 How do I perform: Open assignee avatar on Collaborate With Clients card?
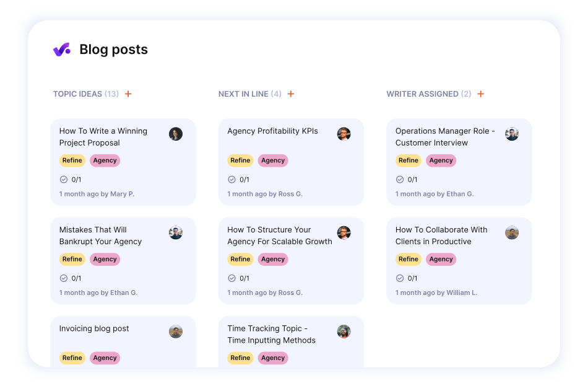pos(511,232)
